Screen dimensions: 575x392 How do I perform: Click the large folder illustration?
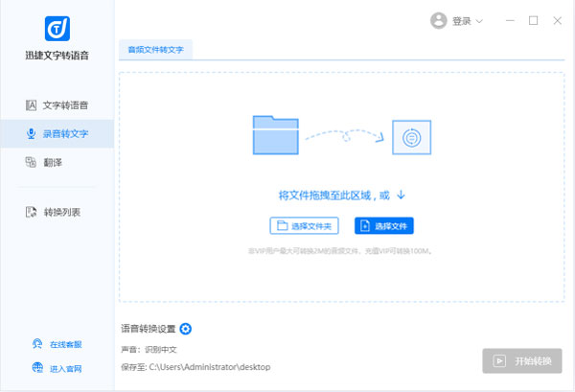tap(276, 135)
